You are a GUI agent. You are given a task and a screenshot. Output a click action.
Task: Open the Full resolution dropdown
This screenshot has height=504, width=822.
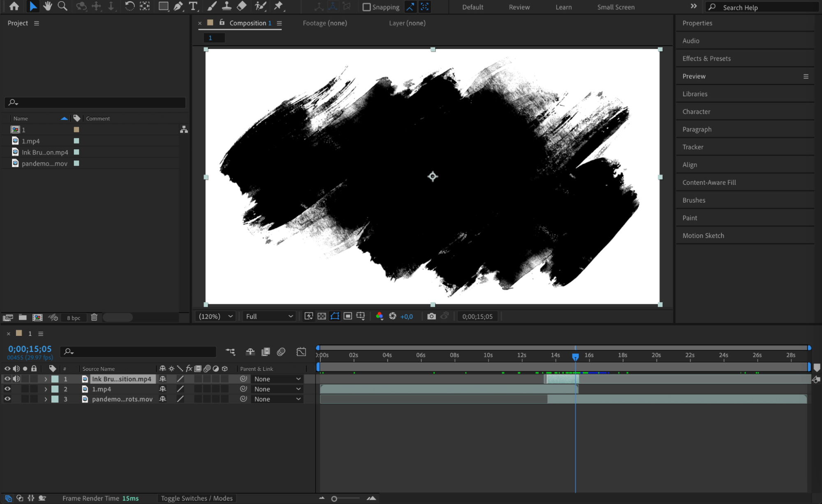coord(269,316)
